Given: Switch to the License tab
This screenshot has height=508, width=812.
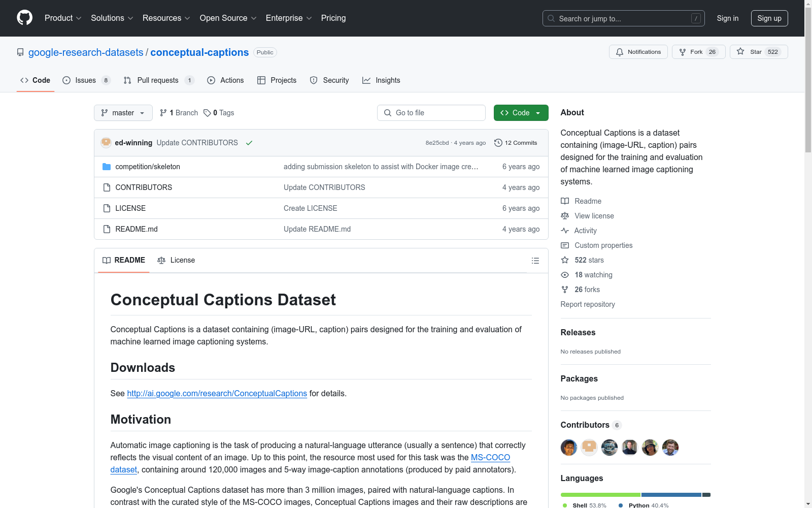Looking at the screenshot, I should point(176,260).
